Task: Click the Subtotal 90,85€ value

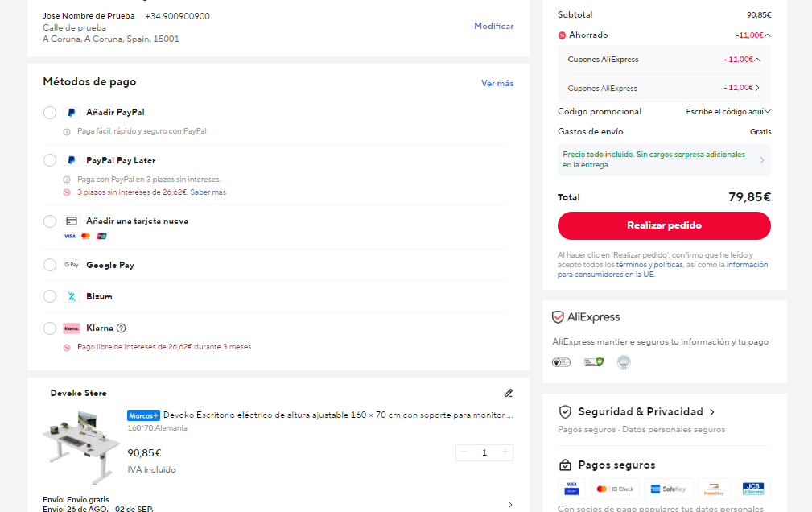Action: coord(759,15)
